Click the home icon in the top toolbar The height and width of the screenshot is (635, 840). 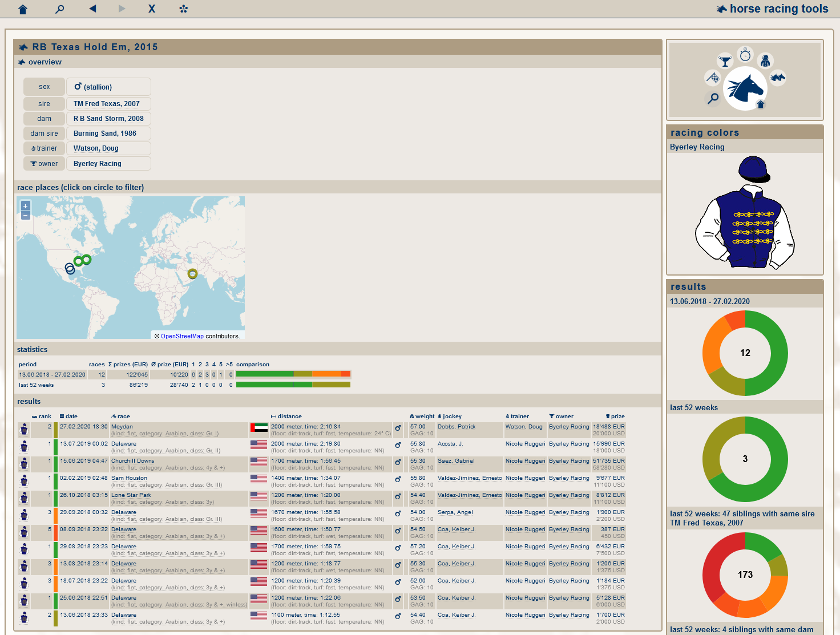[23, 9]
